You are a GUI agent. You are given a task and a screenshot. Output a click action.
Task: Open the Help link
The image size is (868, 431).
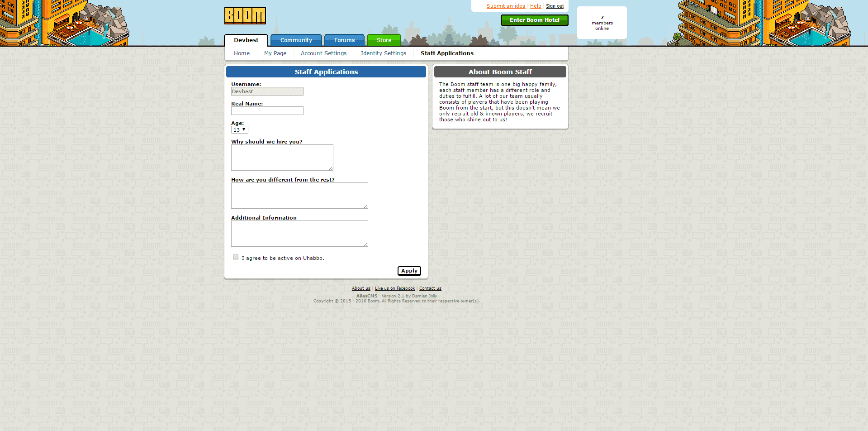[536, 6]
